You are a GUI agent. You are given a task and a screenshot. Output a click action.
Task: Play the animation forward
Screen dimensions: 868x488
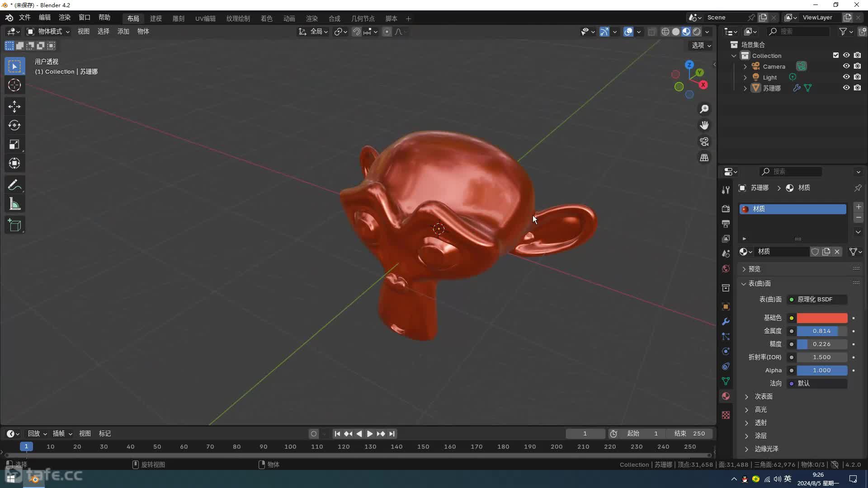point(370,434)
